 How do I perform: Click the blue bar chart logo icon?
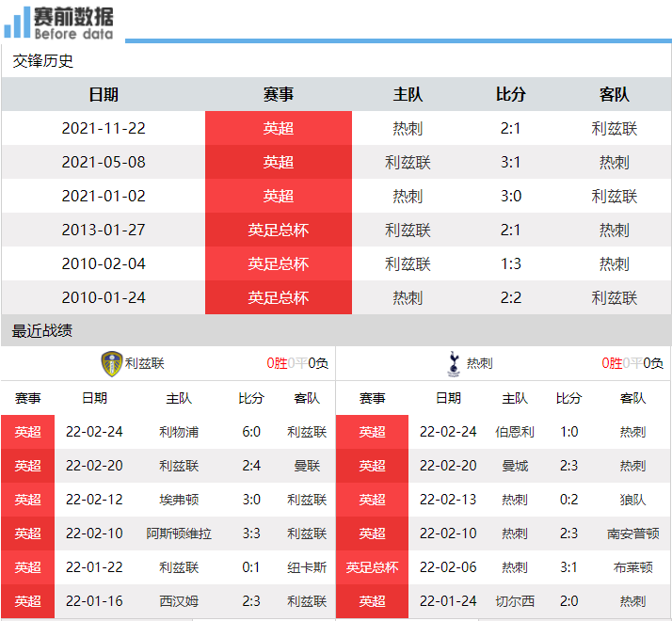[17, 23]
